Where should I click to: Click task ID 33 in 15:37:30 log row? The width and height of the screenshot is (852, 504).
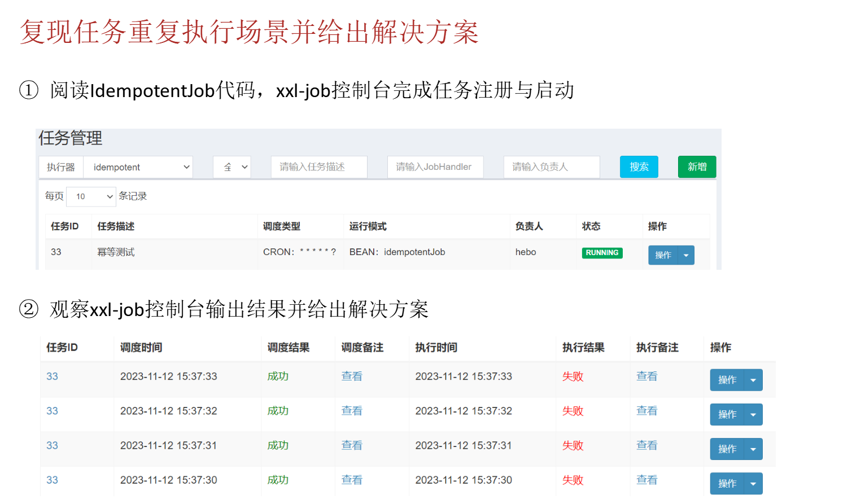pyautogui.click(x=52, y=480)
